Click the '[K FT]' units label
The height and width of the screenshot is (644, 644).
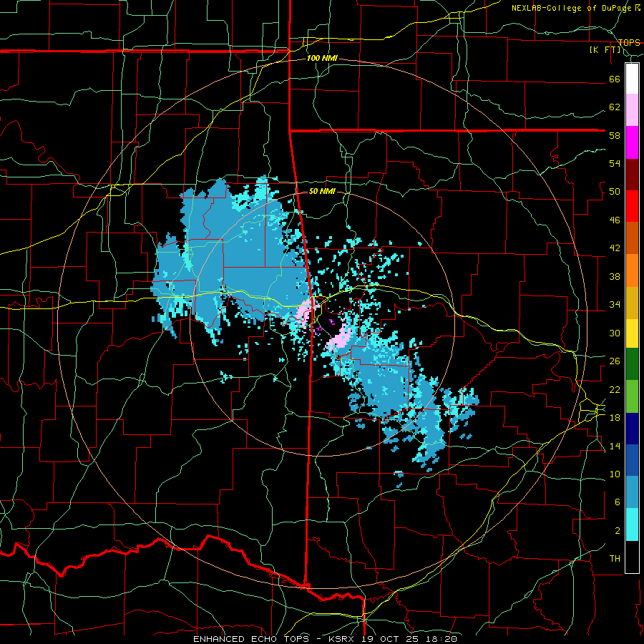pos(605,50)
